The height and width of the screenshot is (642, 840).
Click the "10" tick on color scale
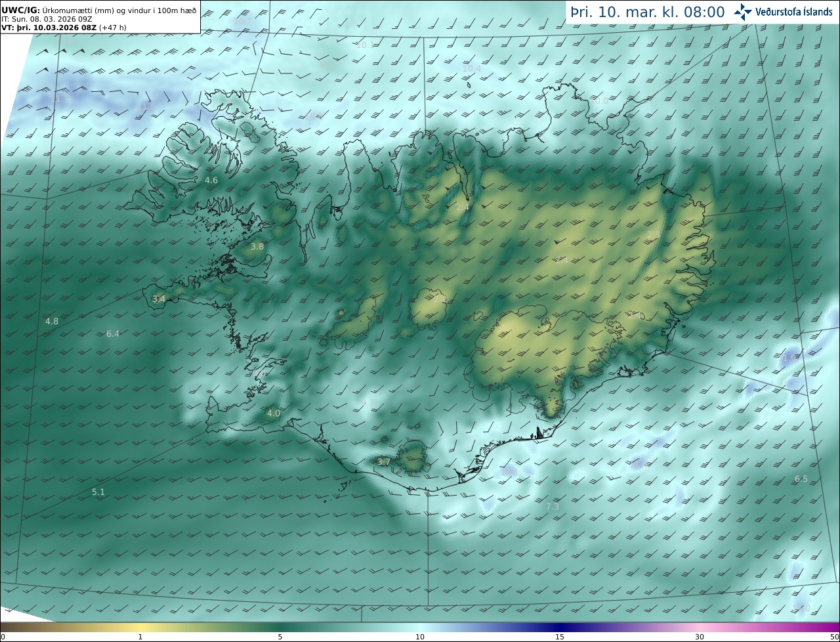coord(420,637)
